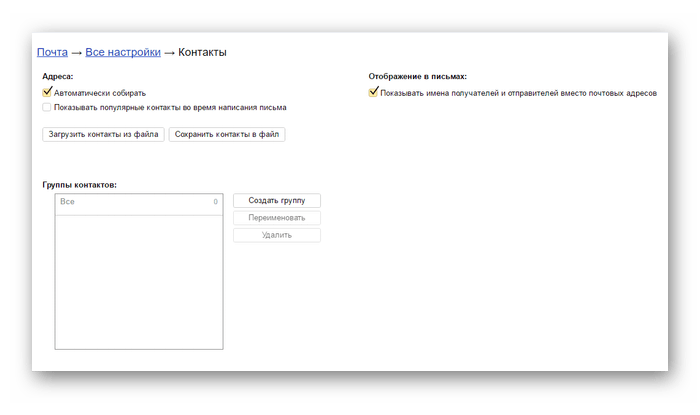Click the Контакты breadcrumb text
The width and height of the screenshot is (700, 415).
tap(202, 52)
